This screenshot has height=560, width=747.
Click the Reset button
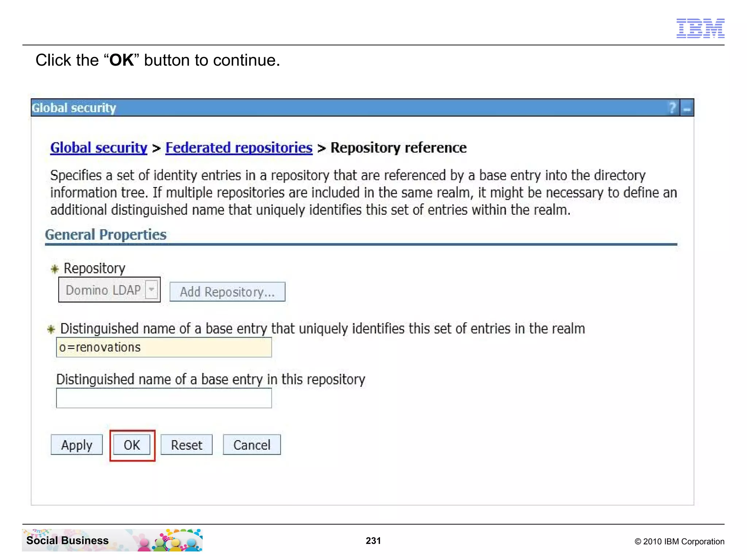186,445
